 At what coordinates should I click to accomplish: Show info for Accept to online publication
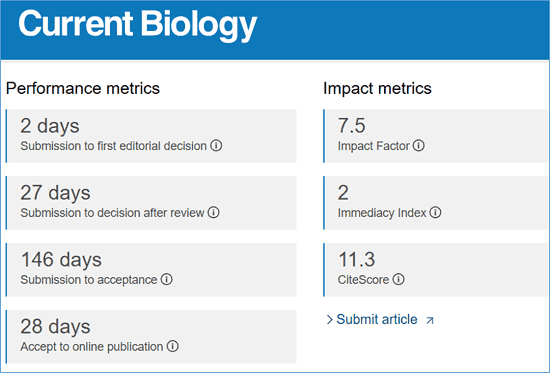coord(173,346)
